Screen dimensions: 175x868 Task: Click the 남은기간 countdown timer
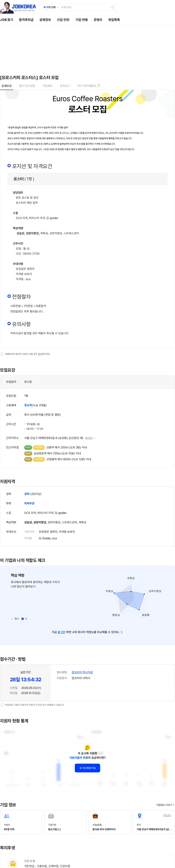click(26, 679)
